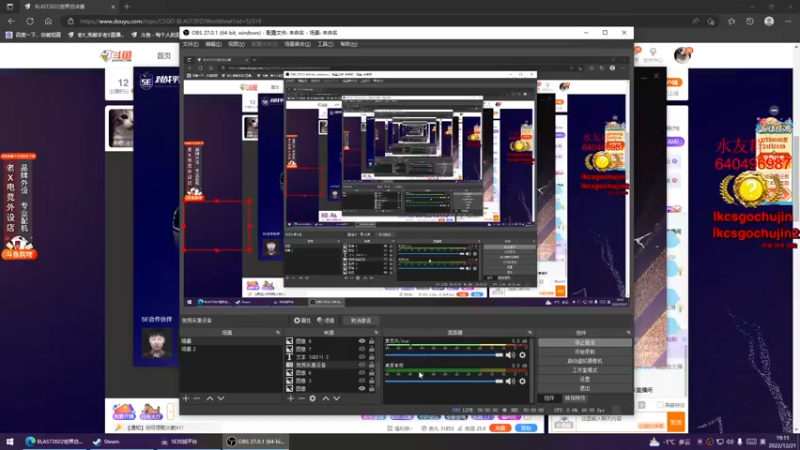The width and height of the screenshot is (800, 450).
Task: Pop out the 来源 dock panel
Action: 377,333
